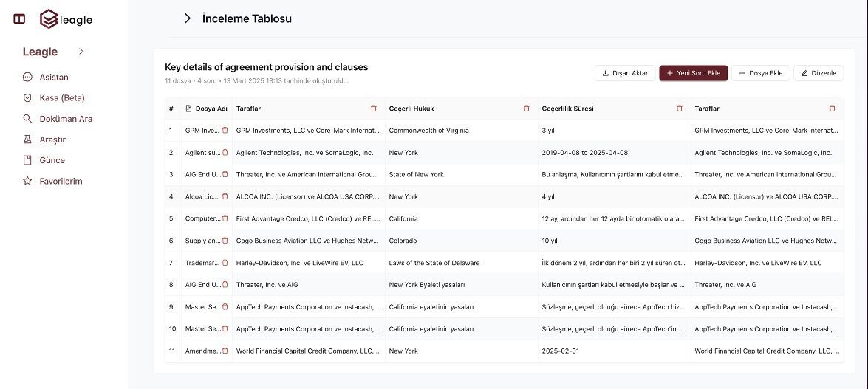This screenshot has height=389, width=868.
Task: Delete the Amendment file in row 11
Action: [x=225, y=351]
